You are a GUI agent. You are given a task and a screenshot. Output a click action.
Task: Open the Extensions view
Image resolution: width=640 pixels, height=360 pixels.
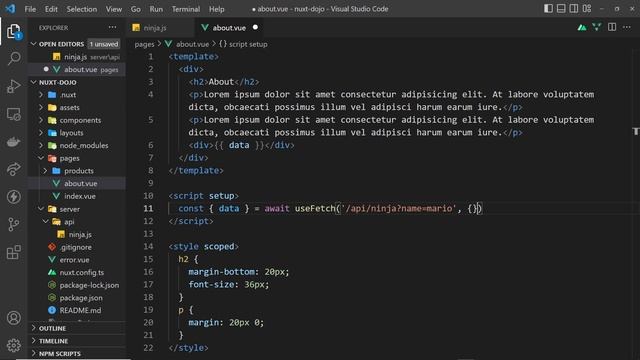click(x=13, y=252)
